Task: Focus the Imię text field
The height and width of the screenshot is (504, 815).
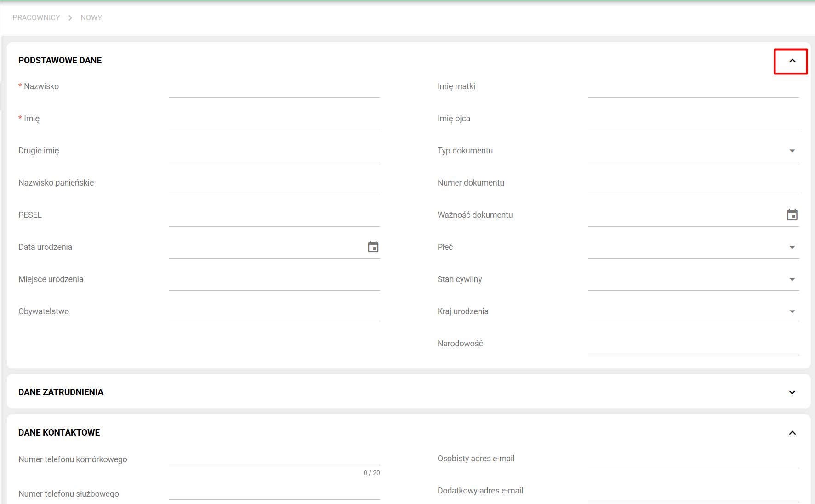Action: 274,120
